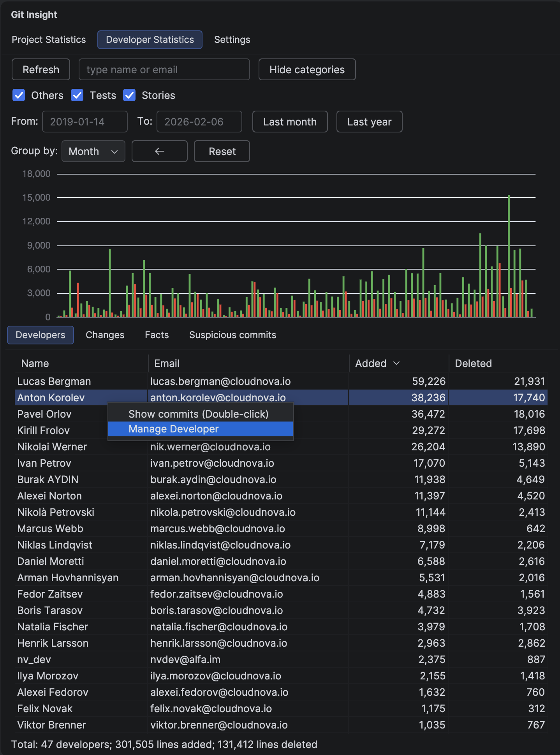The image size is (560, 755).
Task: Select the Fedor Zaitsev row
Action: 281,594
